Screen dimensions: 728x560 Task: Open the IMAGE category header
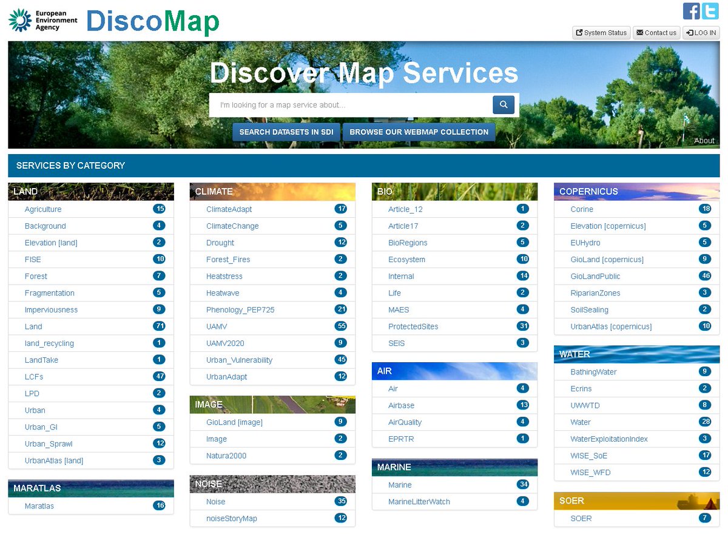tap(272, 405)
